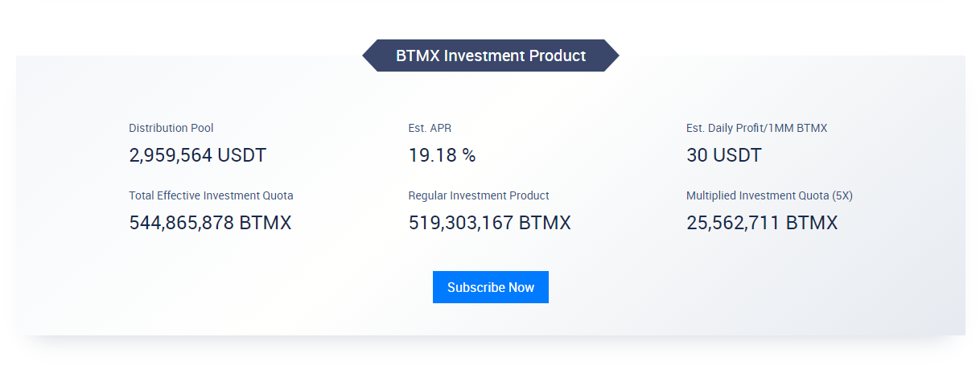Screen dimensions: 980x374
Task: Click the Multiplied Investment Quota (5X) label
Action: [x=769, y=195]
